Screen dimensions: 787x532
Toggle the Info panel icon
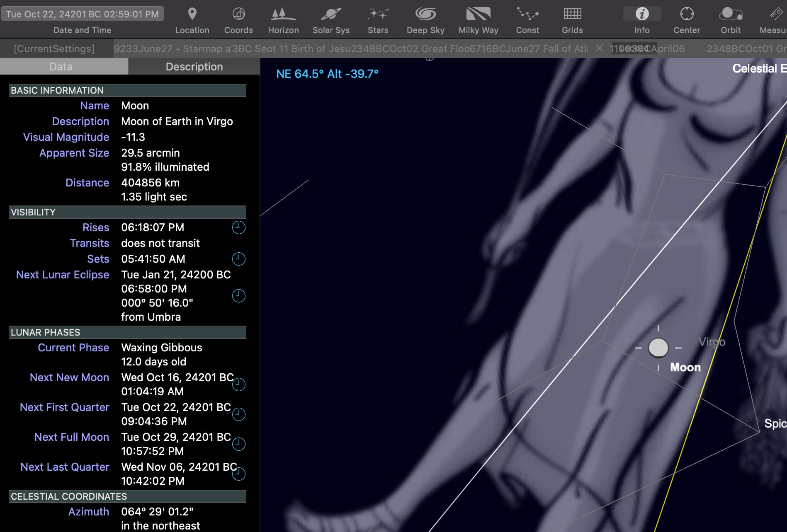[642, 14]
